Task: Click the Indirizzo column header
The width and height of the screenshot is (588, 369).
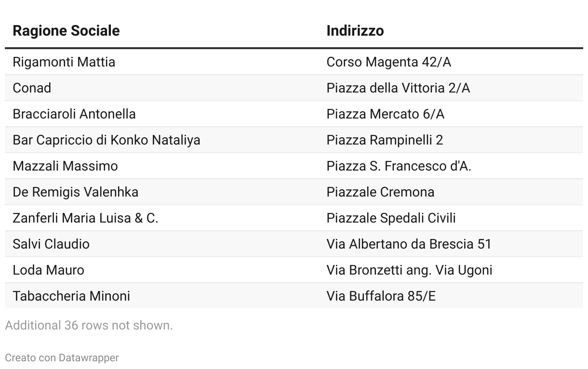Action: tap(355, 31)
